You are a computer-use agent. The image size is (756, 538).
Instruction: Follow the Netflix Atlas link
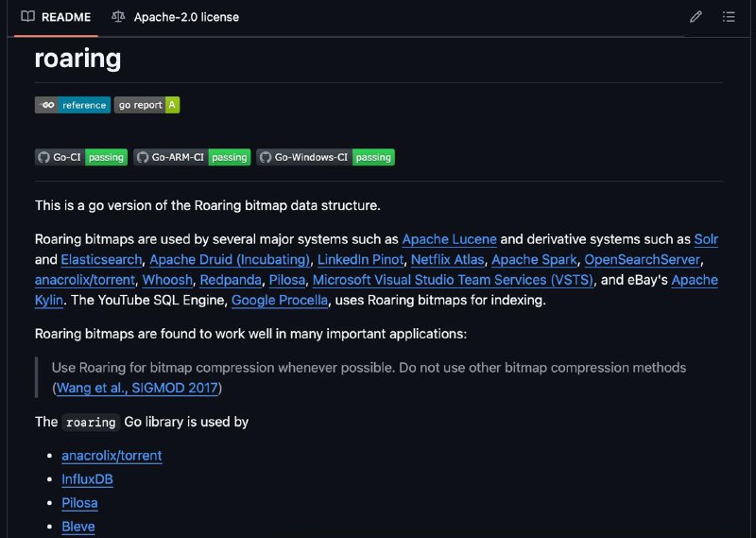pos(447,260)
